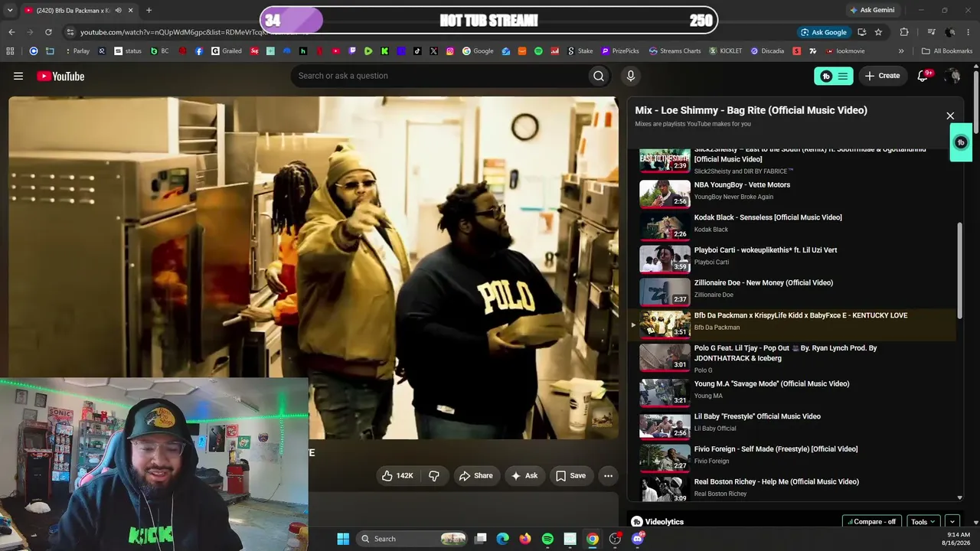Viewport: 980px width, 551px height.
Task: Open the Chrome extensions puzzle icon
Action: click(x=904, y=32)
